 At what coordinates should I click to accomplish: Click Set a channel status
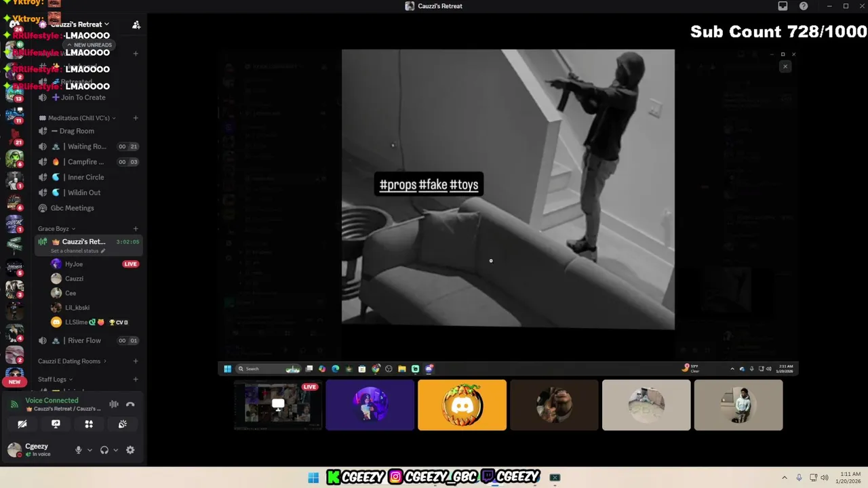78,251
